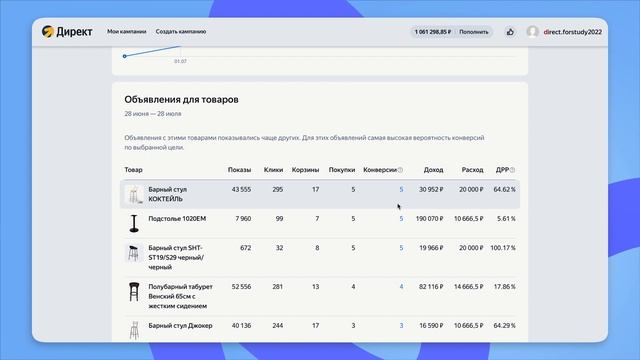Select the Полубарный табурет Венский product name
The height and width of the screenshot is (360, 640).
[x=180, y=296]
